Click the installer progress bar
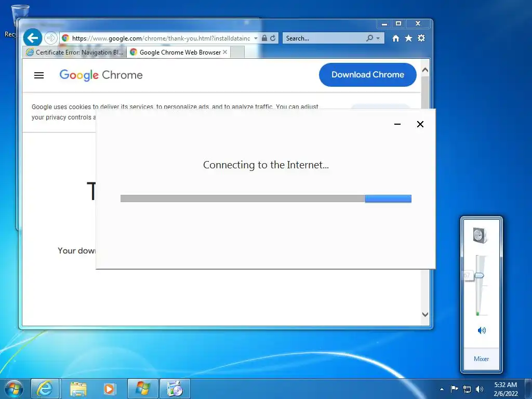 coord(265,198)
